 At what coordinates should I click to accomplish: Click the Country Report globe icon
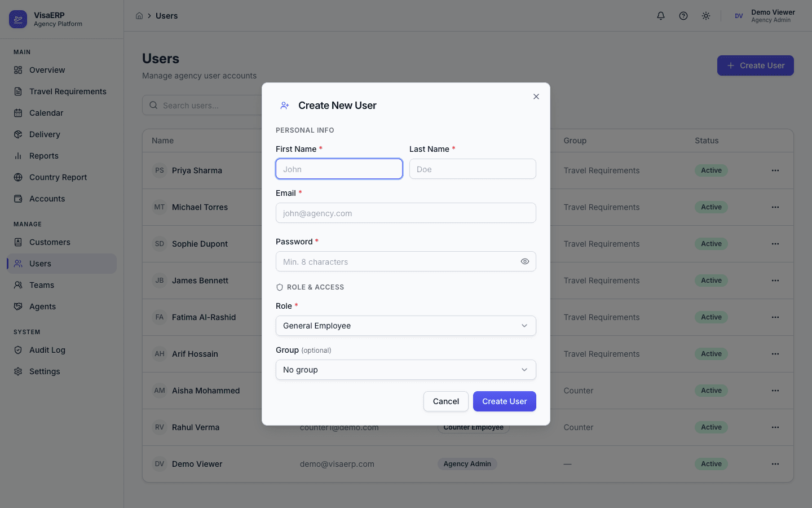click(x=17, y=177)
